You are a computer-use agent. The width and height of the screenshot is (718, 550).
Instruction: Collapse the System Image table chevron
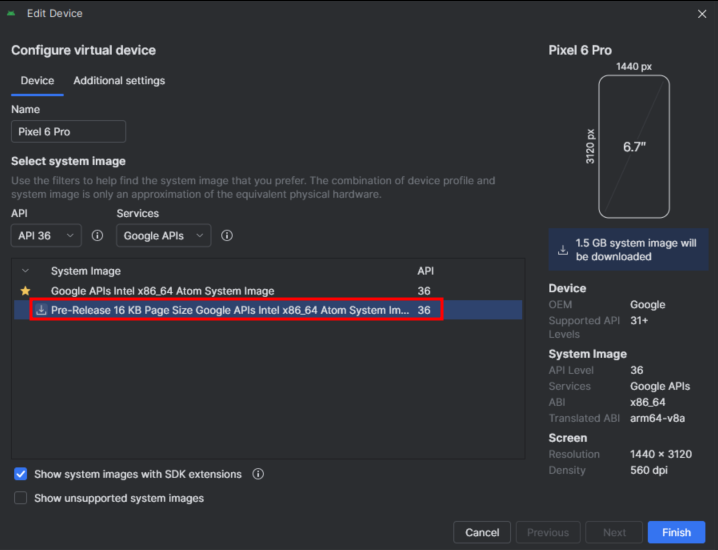point(25,271)
